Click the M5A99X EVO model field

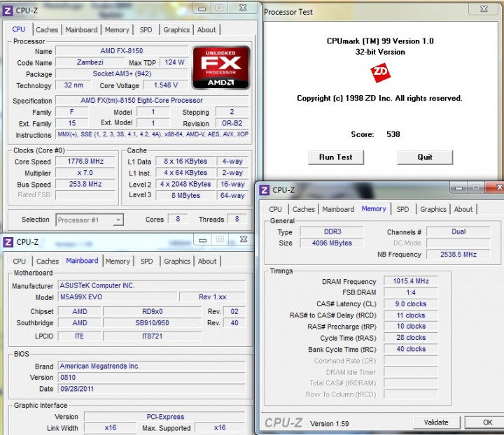pyautogui.click(x=118, y=297)
